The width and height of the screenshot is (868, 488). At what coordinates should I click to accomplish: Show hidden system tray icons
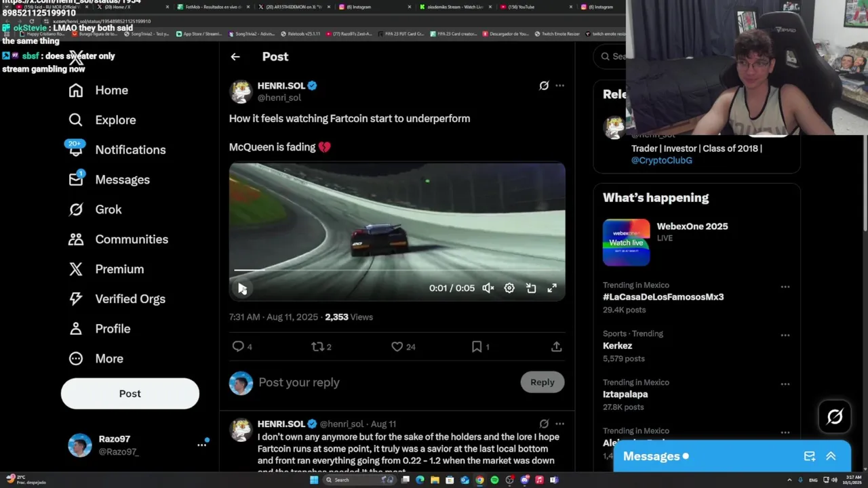[x=789, y=480]
